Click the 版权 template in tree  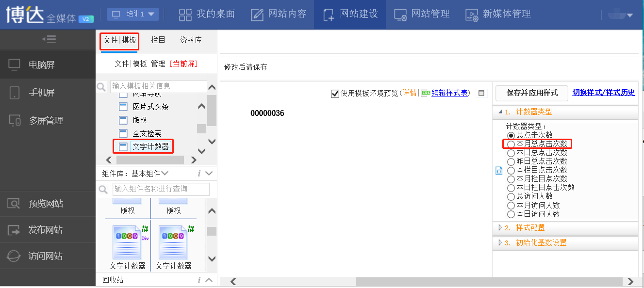(140, 120)
